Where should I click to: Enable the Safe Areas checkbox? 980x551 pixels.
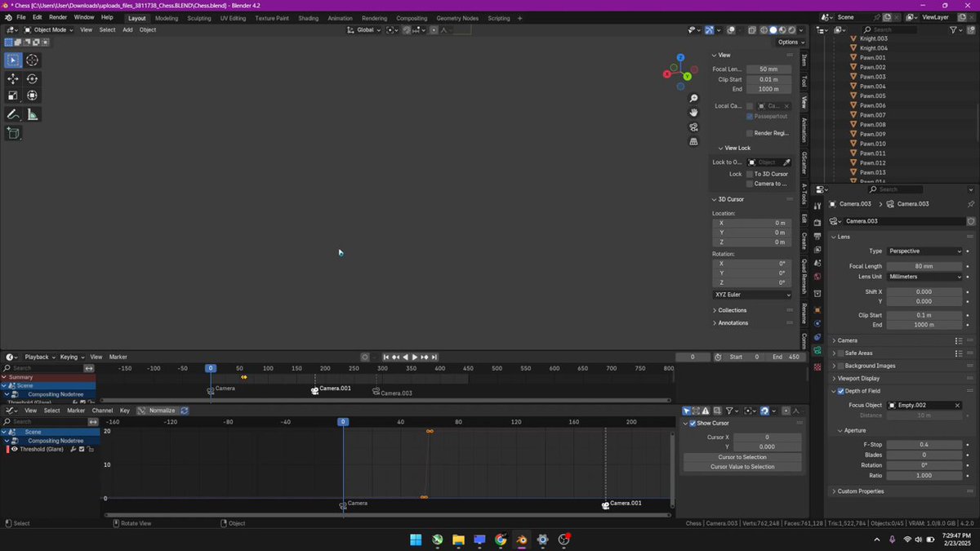[x=841, y=353]
